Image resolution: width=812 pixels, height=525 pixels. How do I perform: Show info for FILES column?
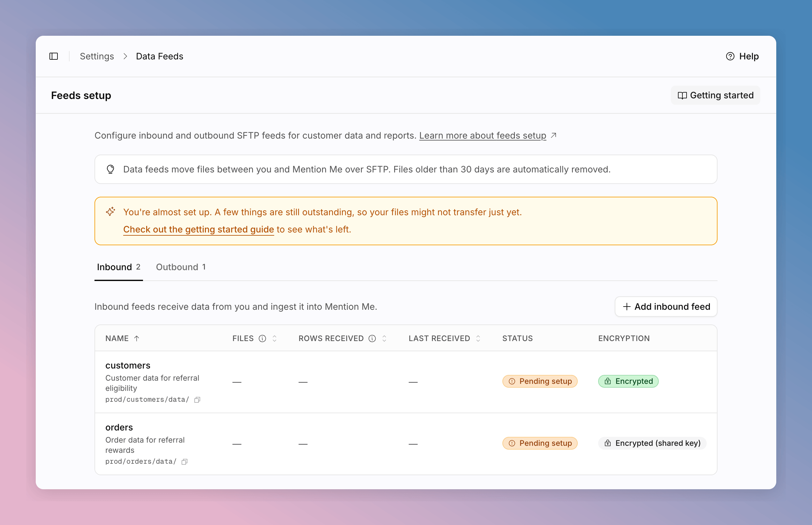pyautogui.click(x=262, y=338)
